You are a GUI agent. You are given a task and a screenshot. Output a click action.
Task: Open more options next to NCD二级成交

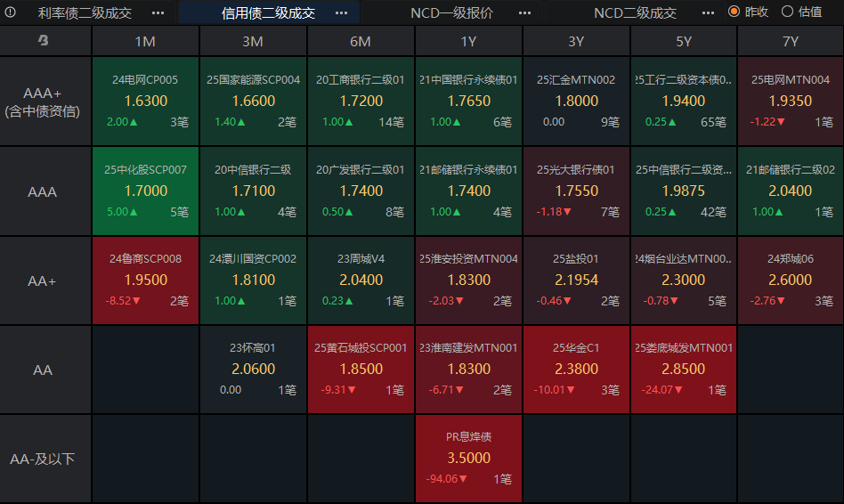click(709, 13)
